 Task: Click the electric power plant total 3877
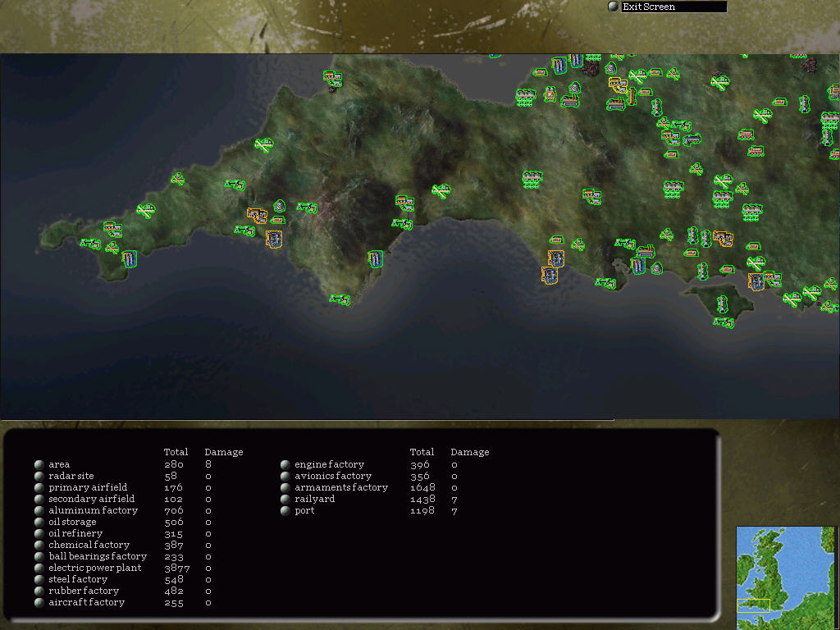[177, 568]
